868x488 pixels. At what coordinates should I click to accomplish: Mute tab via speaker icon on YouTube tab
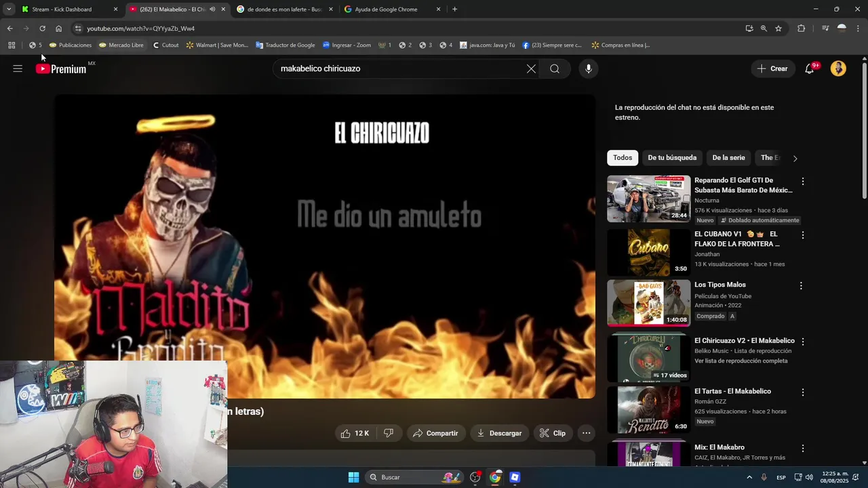coord(212,9)
